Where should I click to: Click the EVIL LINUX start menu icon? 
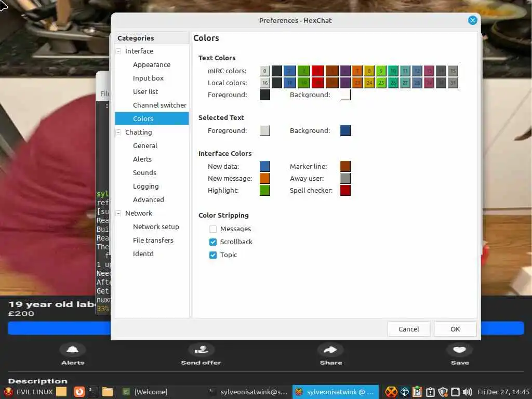coord(8,392)
